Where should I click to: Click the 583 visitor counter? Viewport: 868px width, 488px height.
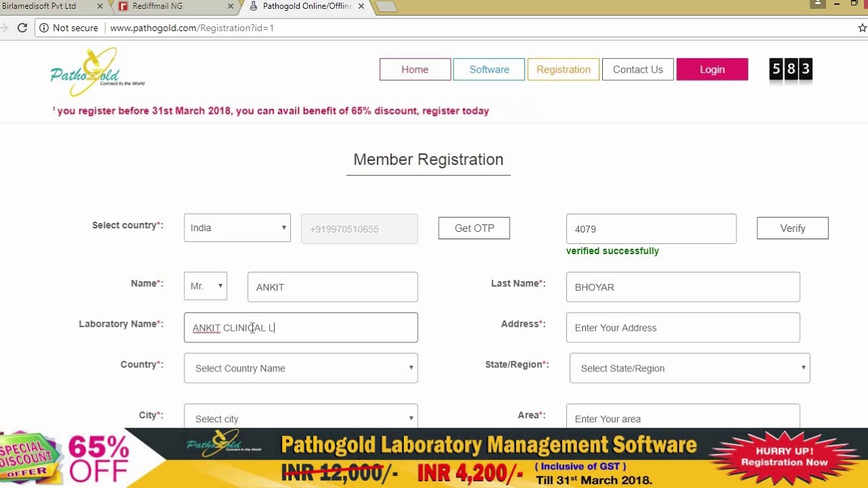tap(791, 69)
